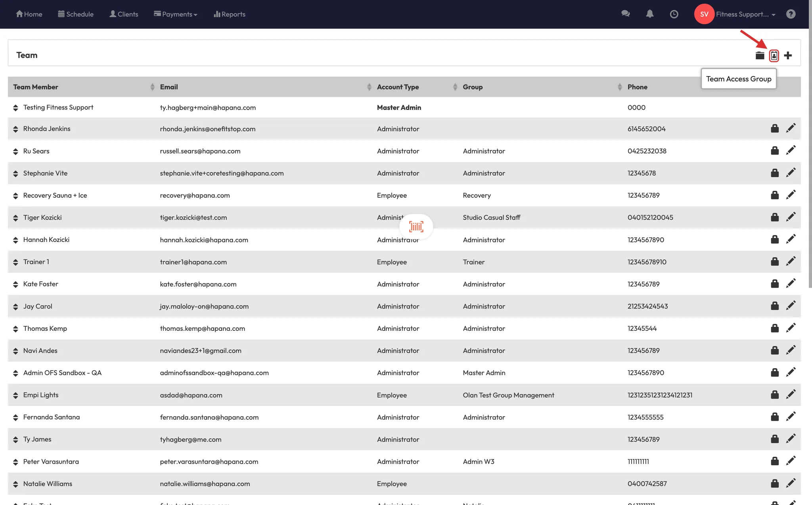
Task: Open the notifications bell
Action: pos(649,14)
